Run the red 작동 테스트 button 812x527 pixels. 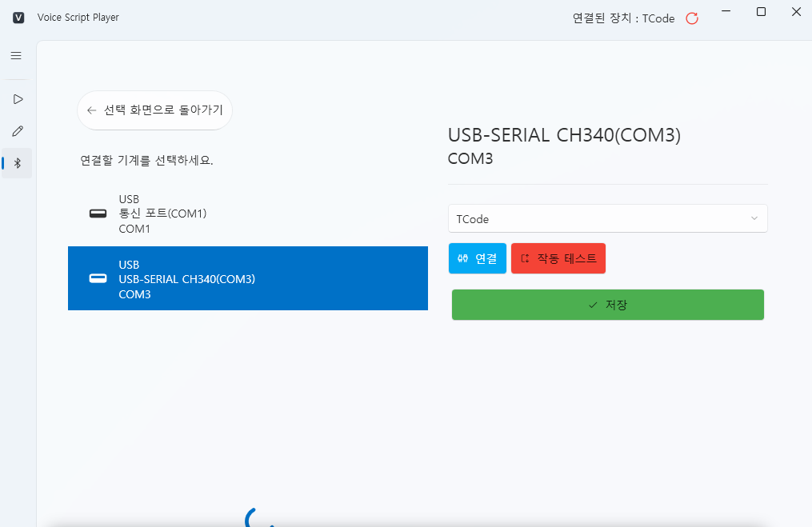tap(558, 258)
